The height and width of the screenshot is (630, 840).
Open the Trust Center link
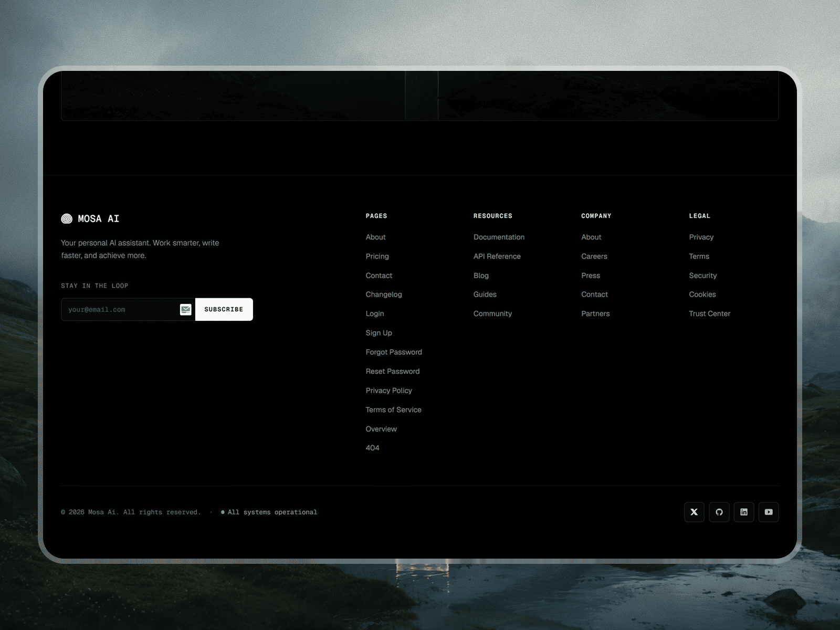coord(710,314)
